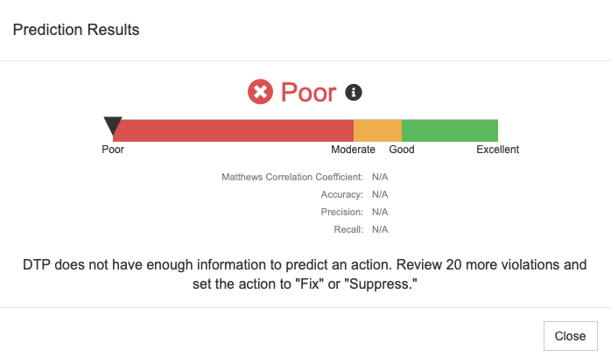This screenshot has width=611, height=364.
Task: Click the red Poor segment of the bar
Action: pyautogui.click(x=233, y=130)
